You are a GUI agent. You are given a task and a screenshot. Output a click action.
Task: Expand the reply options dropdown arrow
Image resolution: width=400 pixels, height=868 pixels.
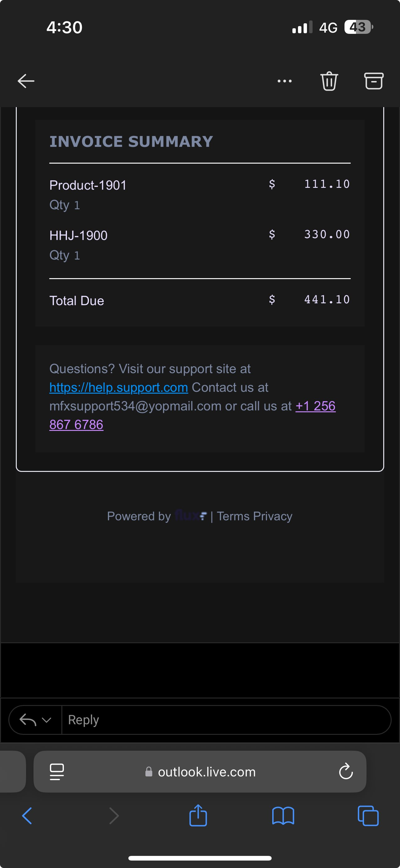[47, 720]
